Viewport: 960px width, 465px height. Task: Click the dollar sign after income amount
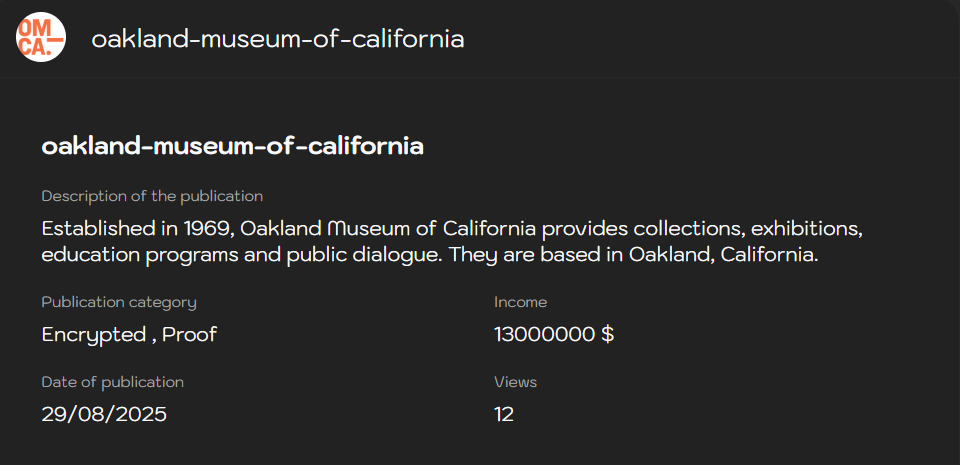[607, 334]
